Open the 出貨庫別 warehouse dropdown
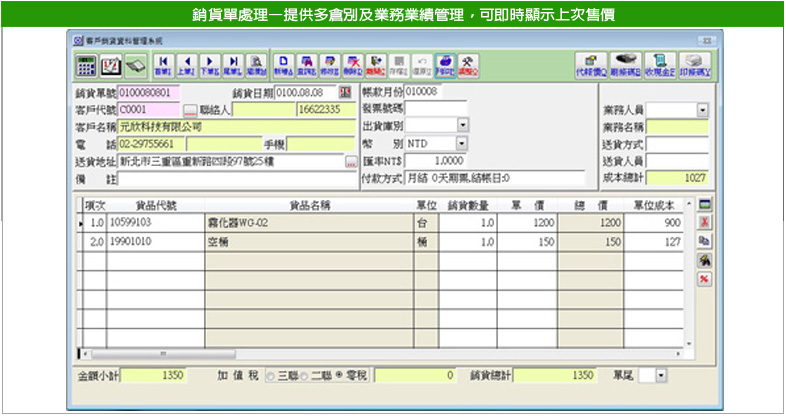Screen dimensions: 786x417 (x=462, y=126)
